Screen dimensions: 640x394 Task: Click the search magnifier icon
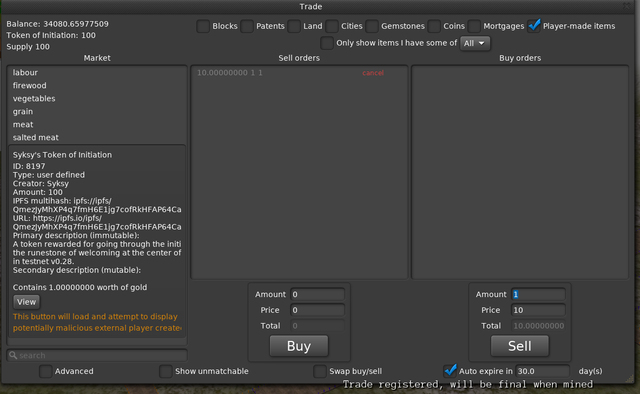tap(13, 356)
